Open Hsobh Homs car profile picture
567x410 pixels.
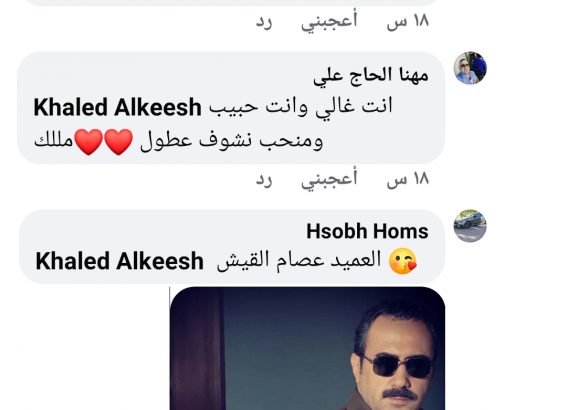[x=470, y=226]
